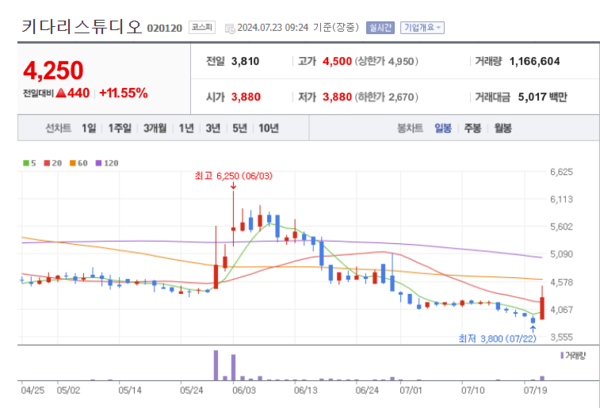This screenshot has width=600, height=408.
Task: Click the 최고 6,250 high price marker
Action: (x=232, y=176)
